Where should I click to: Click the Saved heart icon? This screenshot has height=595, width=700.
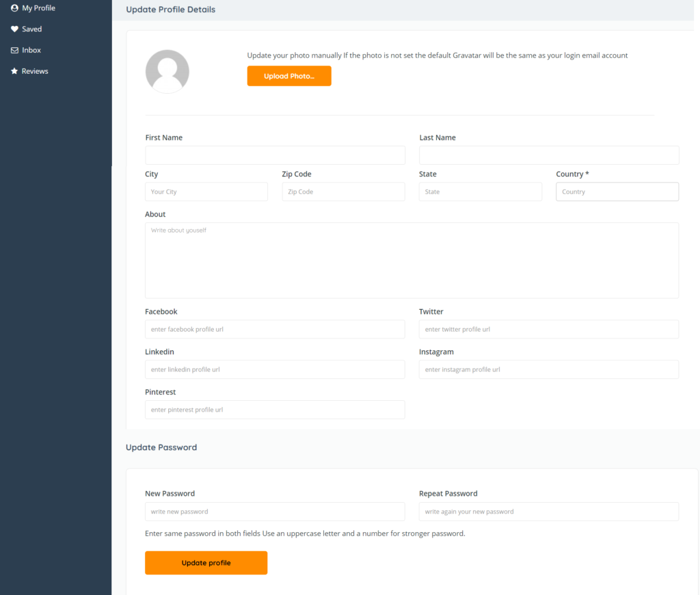pos(14,29)
